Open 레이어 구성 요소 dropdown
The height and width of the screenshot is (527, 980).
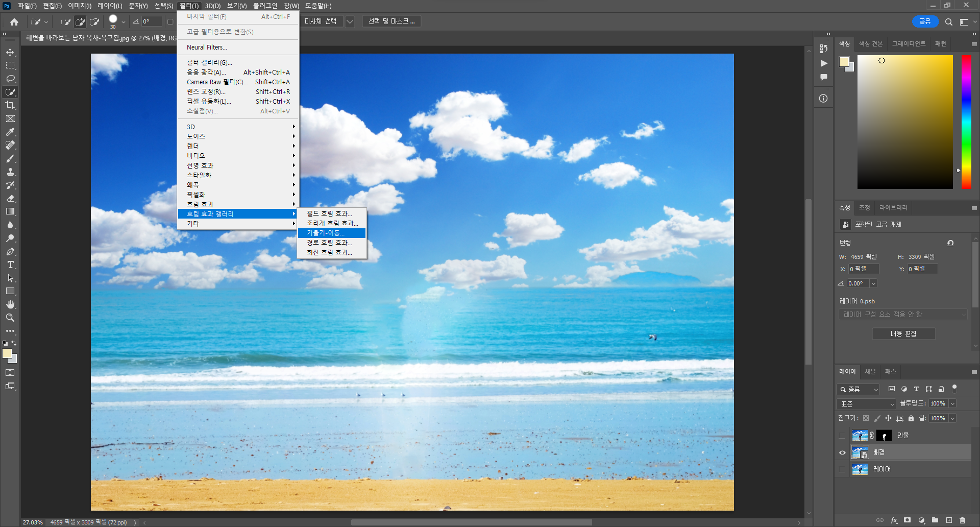903,315
